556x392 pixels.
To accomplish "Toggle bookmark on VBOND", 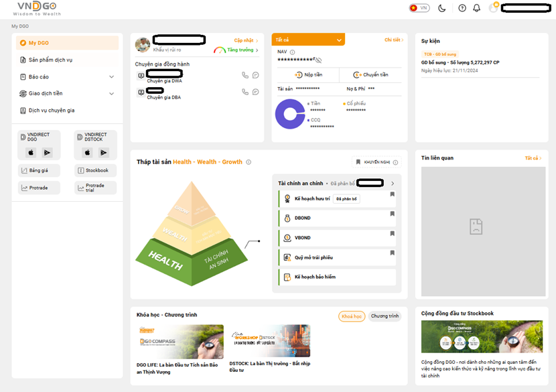I will (392, 234).
